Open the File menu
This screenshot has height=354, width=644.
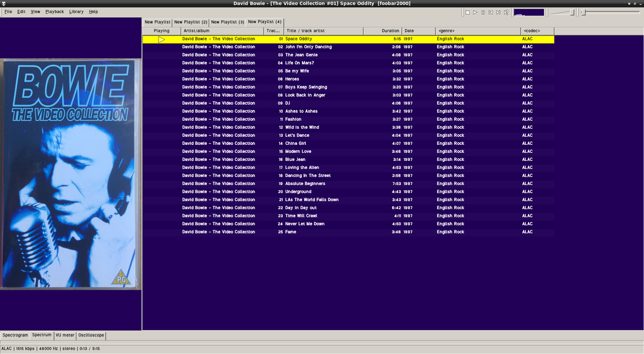pos(8,12)
